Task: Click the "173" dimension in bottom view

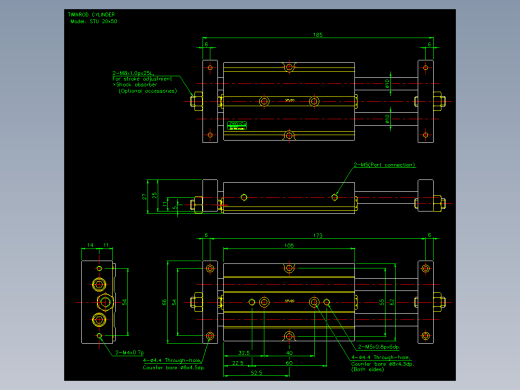Action: (x=318, y=235)
